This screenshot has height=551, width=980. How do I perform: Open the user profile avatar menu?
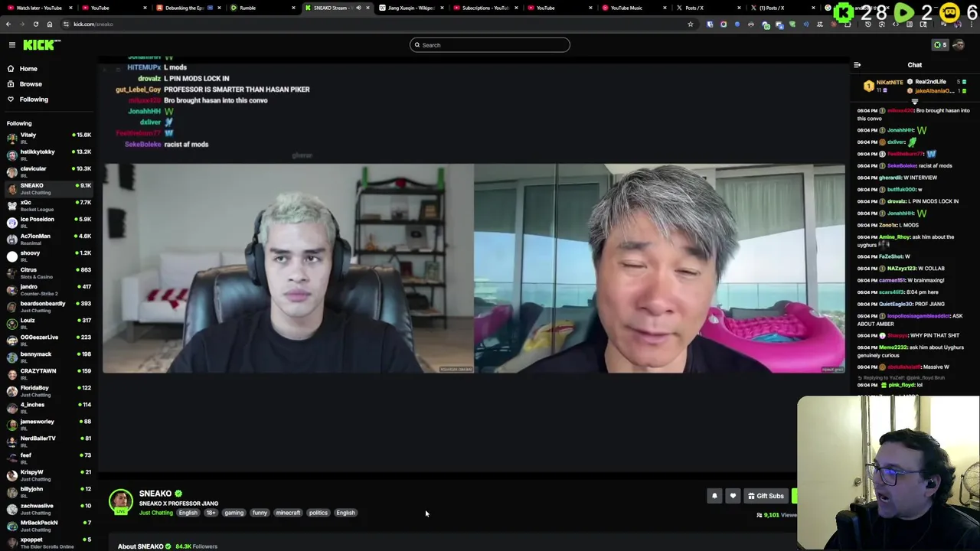958,45
